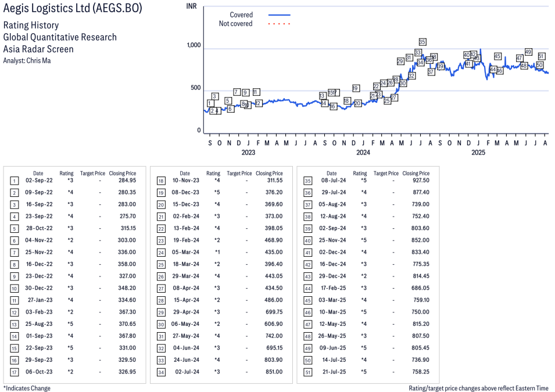Click chart marker 49 near June 2025

point(528,52)
